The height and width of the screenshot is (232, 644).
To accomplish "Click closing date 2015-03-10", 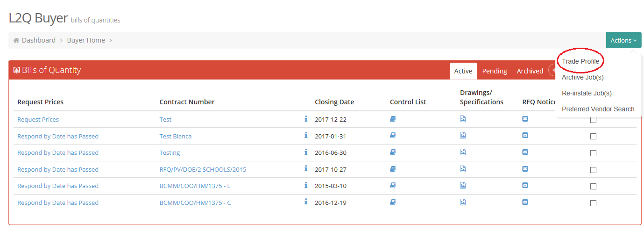I will (x=331, y=186).
